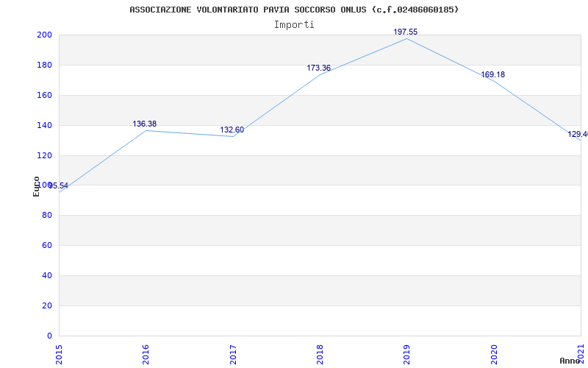Click the 140 y-axis tick label
The image size is (588, 368).
tap(44, 125)
